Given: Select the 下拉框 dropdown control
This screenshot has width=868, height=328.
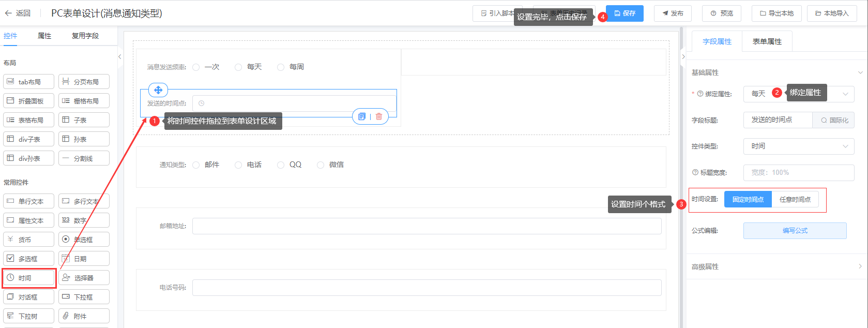Looking at the screenshot, I should [84, 297].
